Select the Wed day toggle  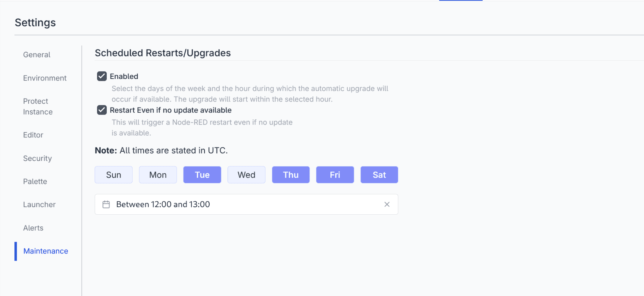click(246, 175)
